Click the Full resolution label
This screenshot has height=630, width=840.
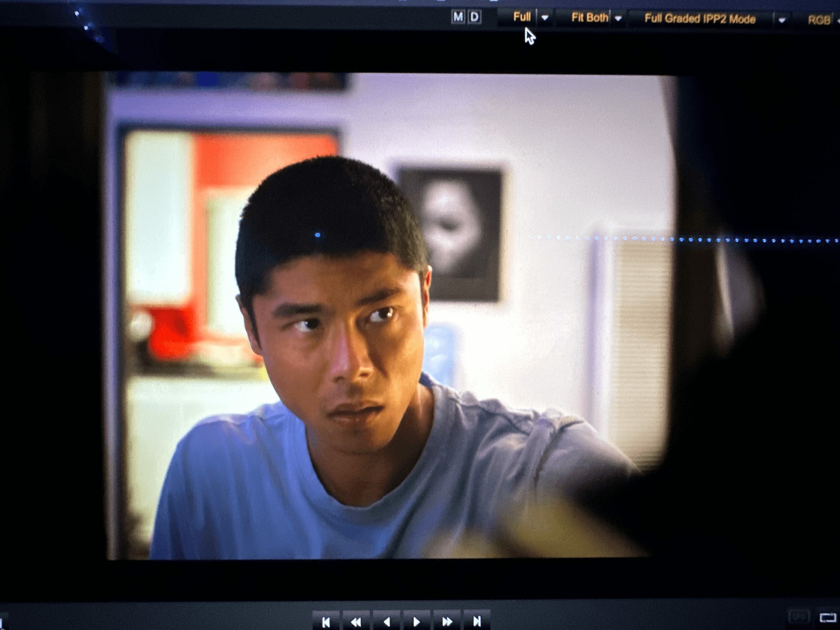click(x=521, y=17)
